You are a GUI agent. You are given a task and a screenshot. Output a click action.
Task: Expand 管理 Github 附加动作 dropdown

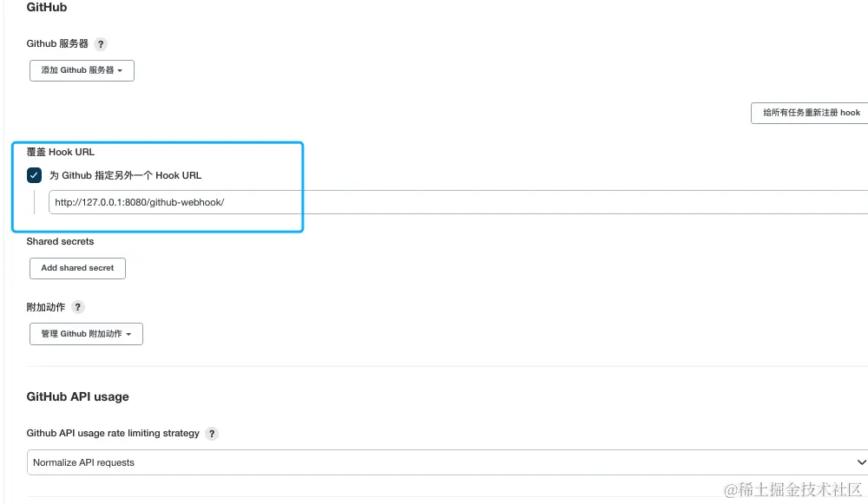point(86,334)
